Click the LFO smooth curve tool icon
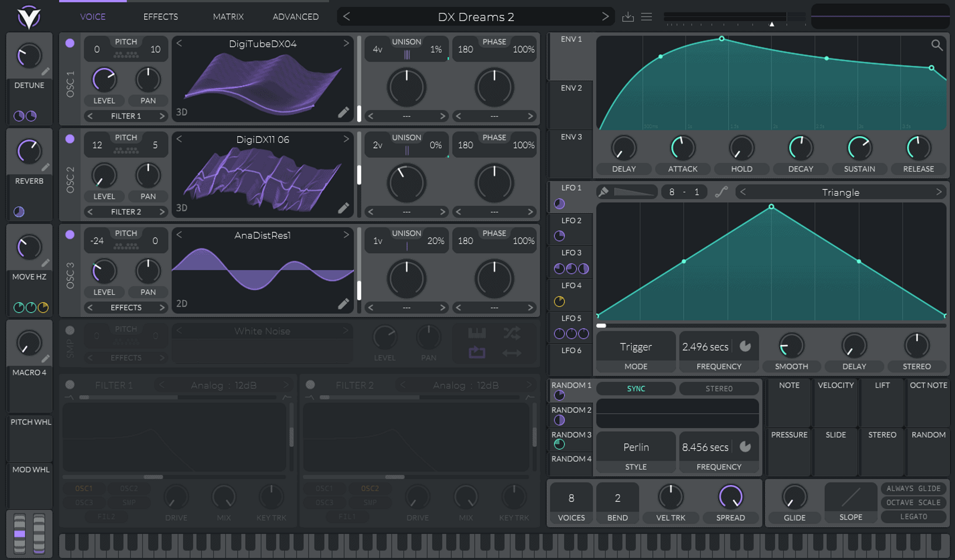The image size is (955, 560). click(x=721, y=192)
